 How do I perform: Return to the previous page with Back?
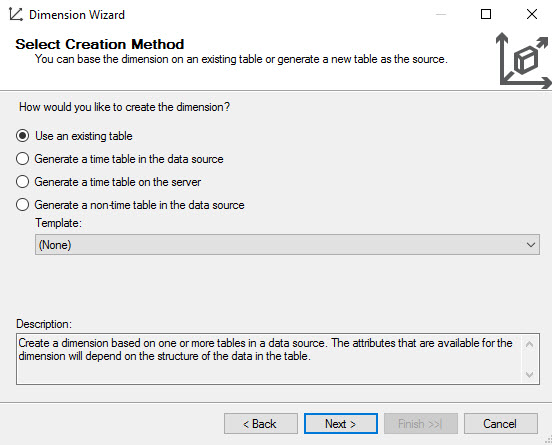tap(261, 424)
